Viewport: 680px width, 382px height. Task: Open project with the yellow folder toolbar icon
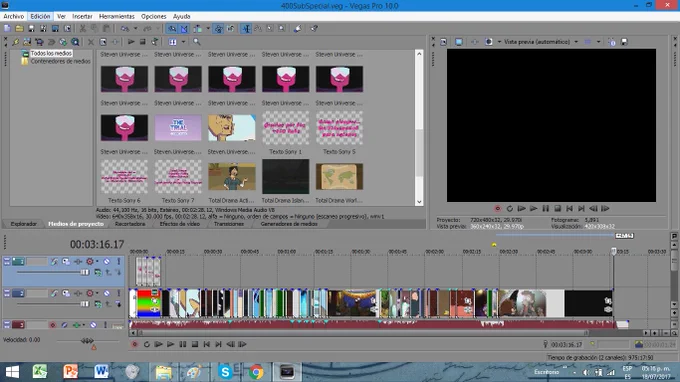[x=20, y=29]
